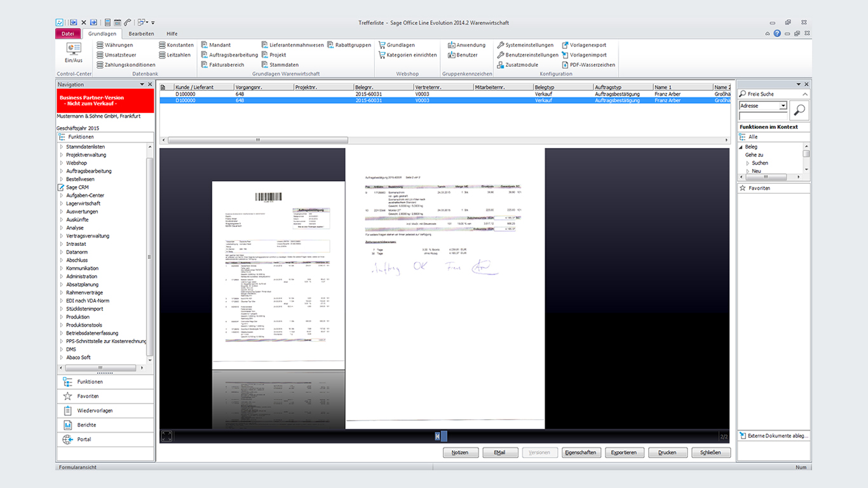Open Kategorien einrichten for Webshop
Image resolution: width=868 pixels, height=488 pixels.
click(407, 55)
